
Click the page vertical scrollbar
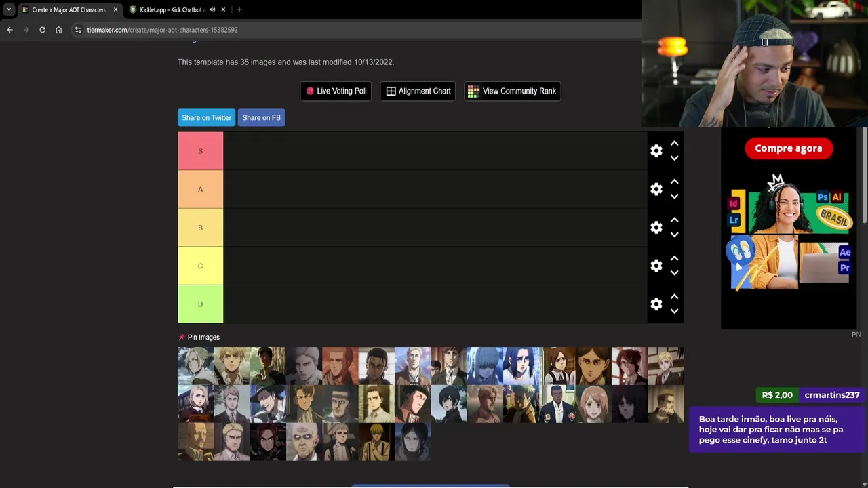[x=865, y=176]
